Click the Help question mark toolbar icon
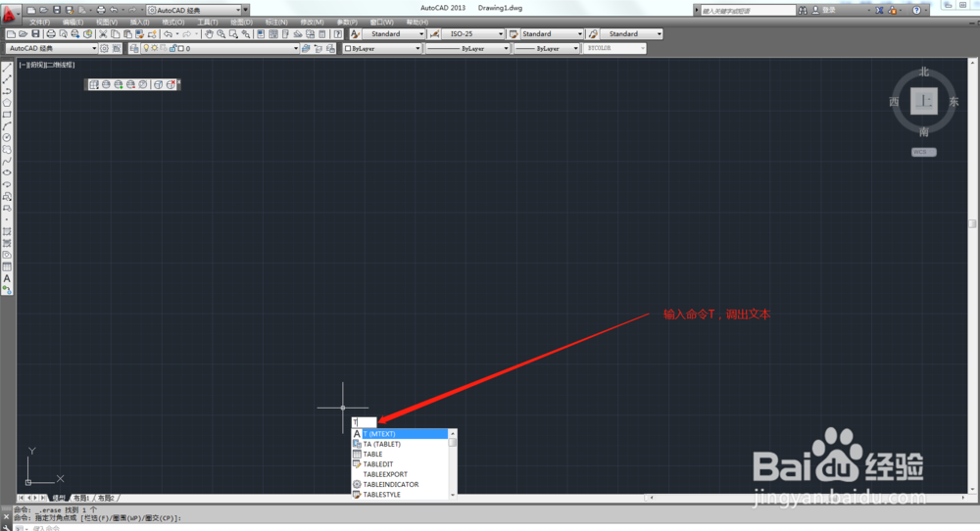This screenshot has height=531, width=980. [x=337, y=33]
